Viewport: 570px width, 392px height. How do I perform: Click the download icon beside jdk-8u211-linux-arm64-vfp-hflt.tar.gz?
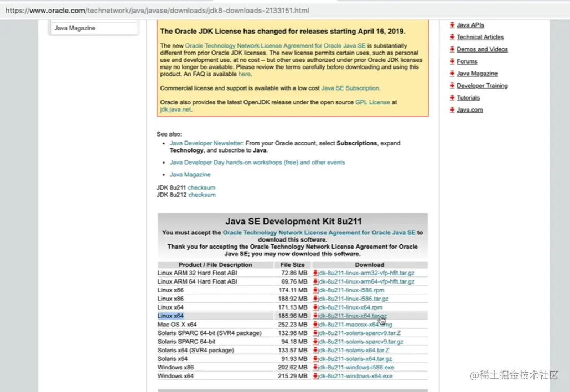click(315, 281)
